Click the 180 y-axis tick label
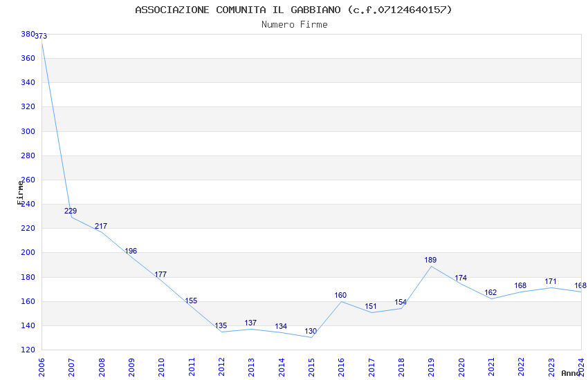 (28, 278)
